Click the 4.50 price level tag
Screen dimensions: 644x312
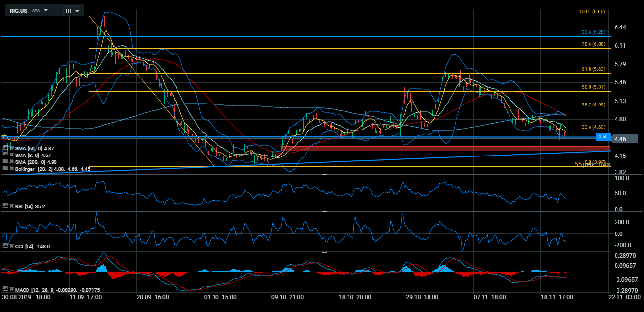click(602, 136)
